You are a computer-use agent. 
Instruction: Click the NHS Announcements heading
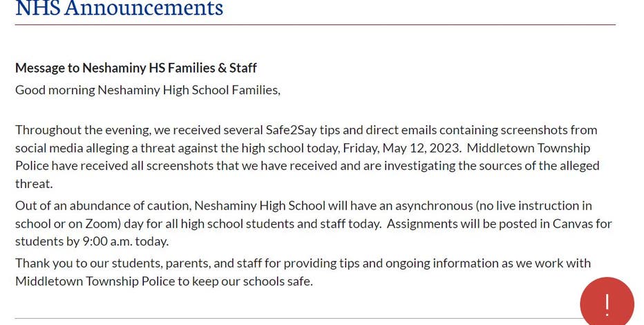pyautogui.click(x=119, y=8)
